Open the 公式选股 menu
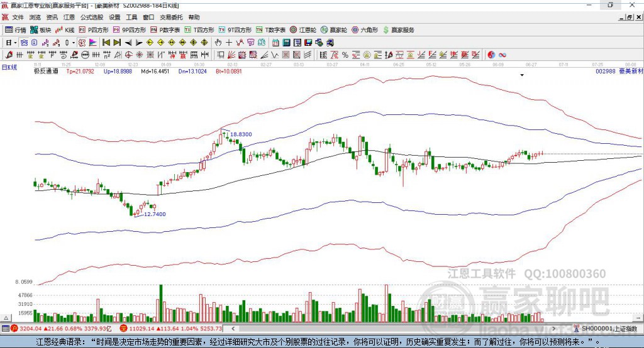This screenshot has width=644, height=348. tap(92, 17)
